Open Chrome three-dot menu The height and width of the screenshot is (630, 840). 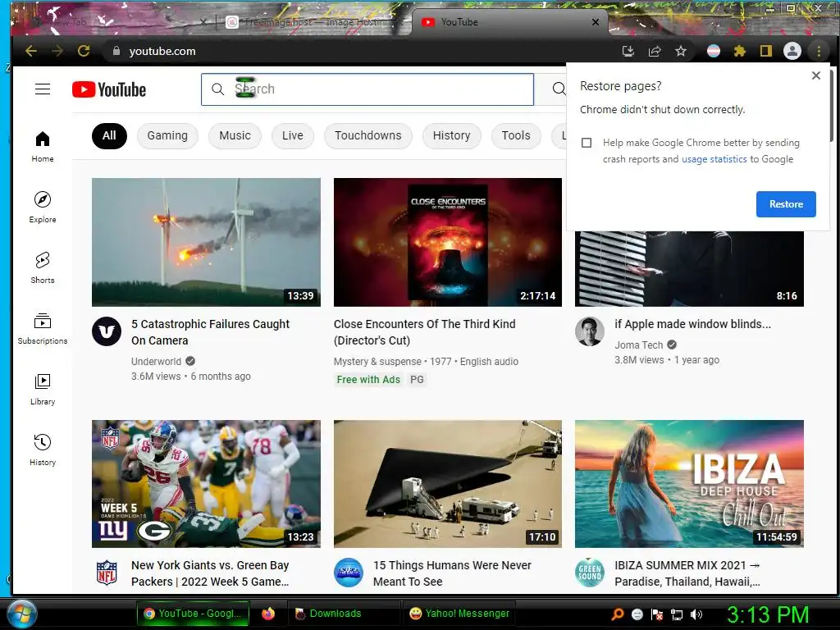coord(819,51)
